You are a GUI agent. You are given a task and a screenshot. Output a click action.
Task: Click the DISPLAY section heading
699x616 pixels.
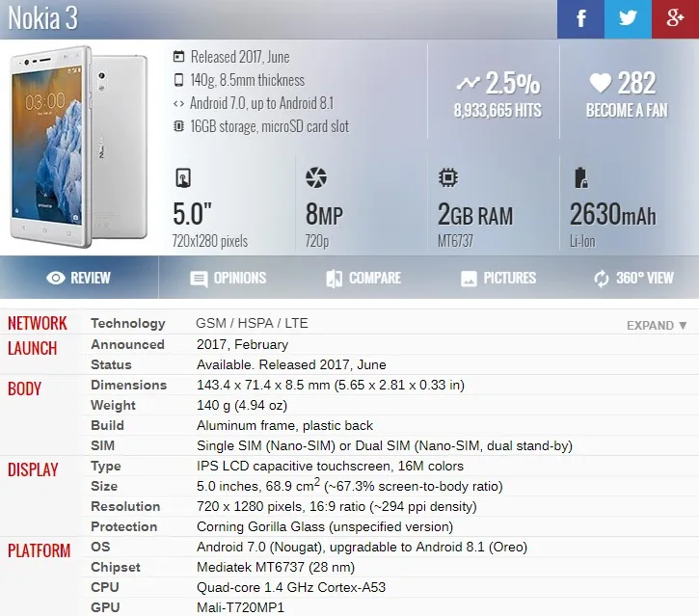pyautogui.click(x=33, y=469)
